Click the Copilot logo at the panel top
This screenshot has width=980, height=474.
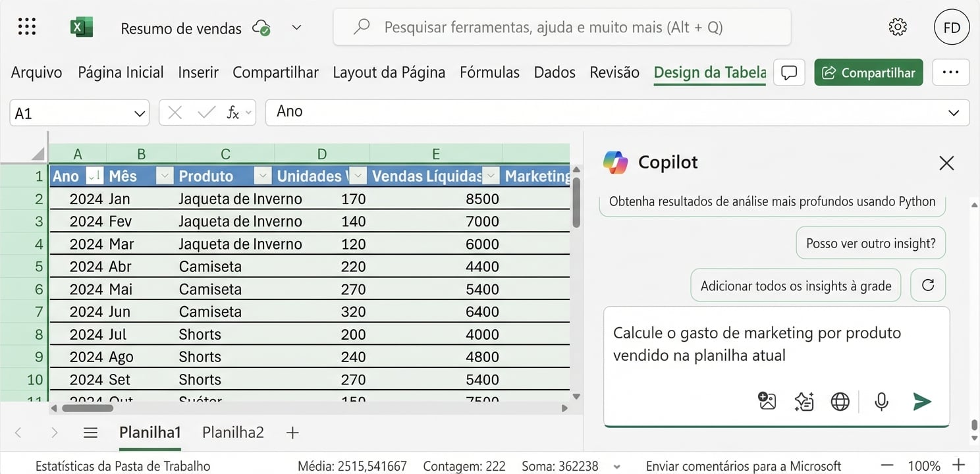[x=616, y=162]
